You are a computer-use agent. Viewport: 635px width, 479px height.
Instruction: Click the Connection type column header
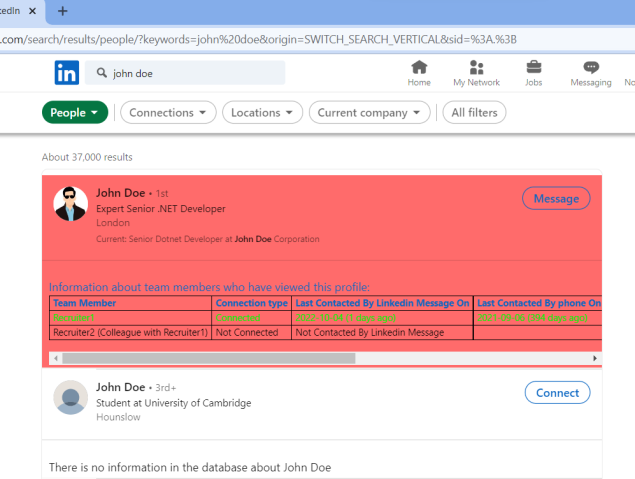(x=251, y=303)
